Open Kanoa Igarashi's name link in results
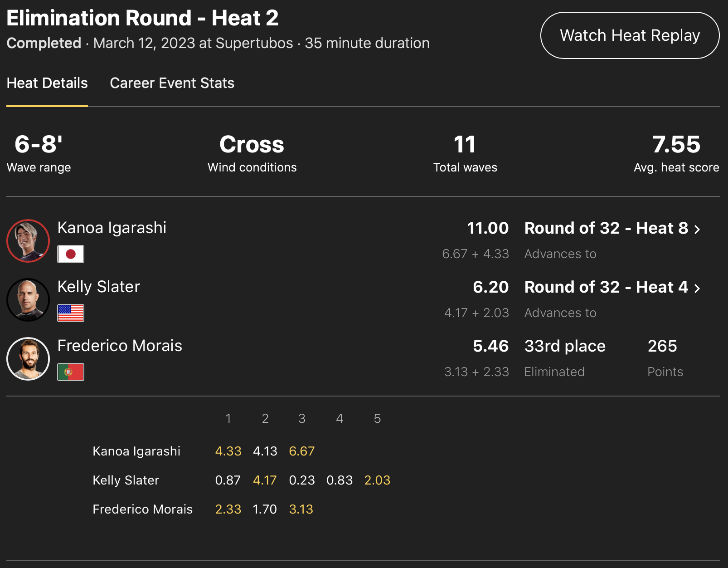Screen dimensions: 728x568 pos(112,228)
